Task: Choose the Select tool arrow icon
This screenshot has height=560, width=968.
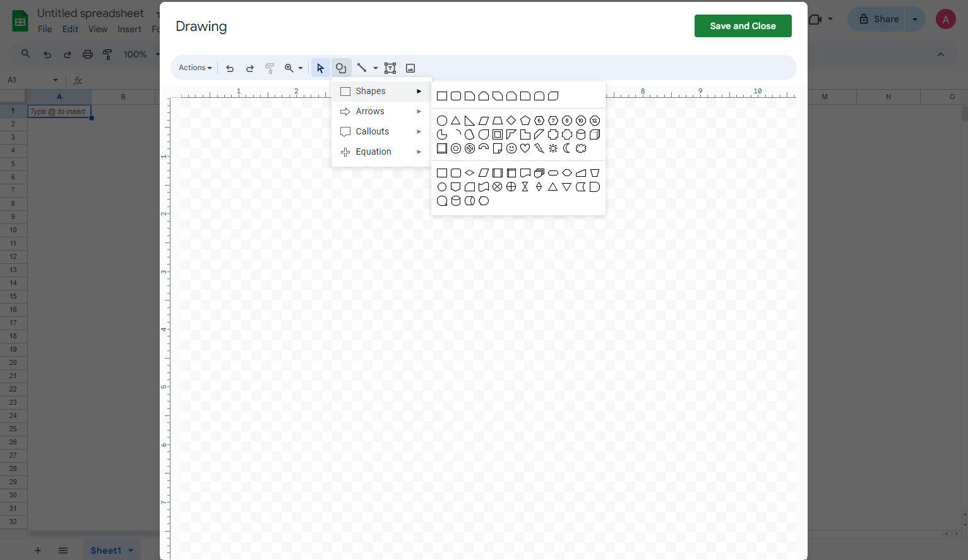Action: coord(320,68)
